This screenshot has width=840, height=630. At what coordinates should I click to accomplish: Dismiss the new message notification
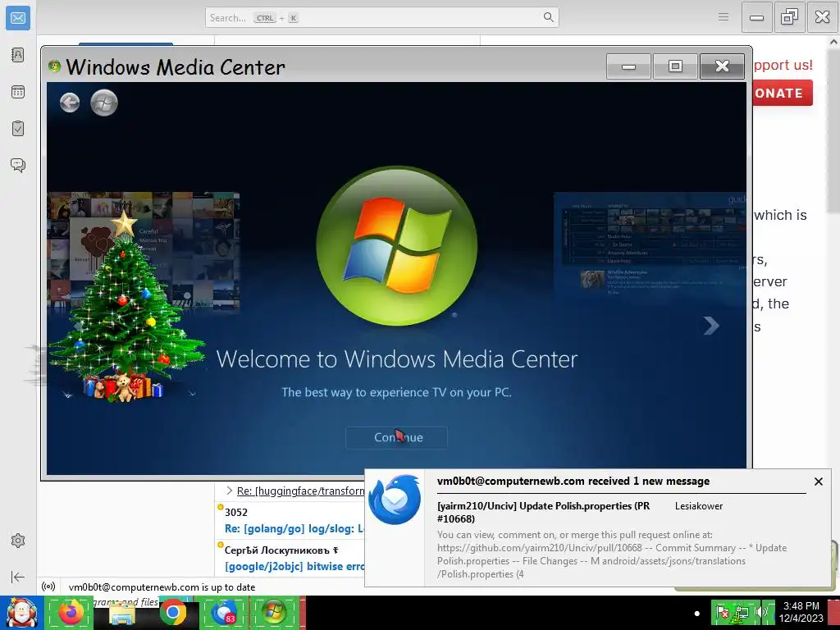coord(818,481)
